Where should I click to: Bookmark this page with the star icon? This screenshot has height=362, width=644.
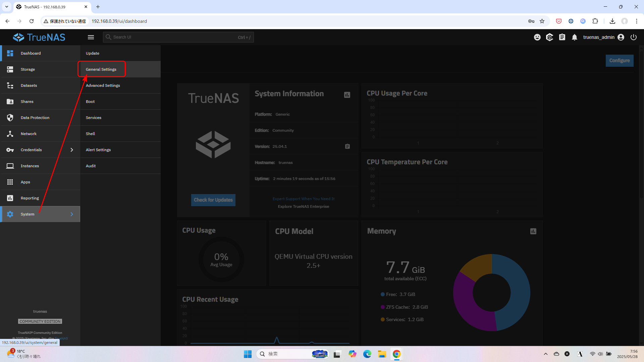[x=542, y=21]
